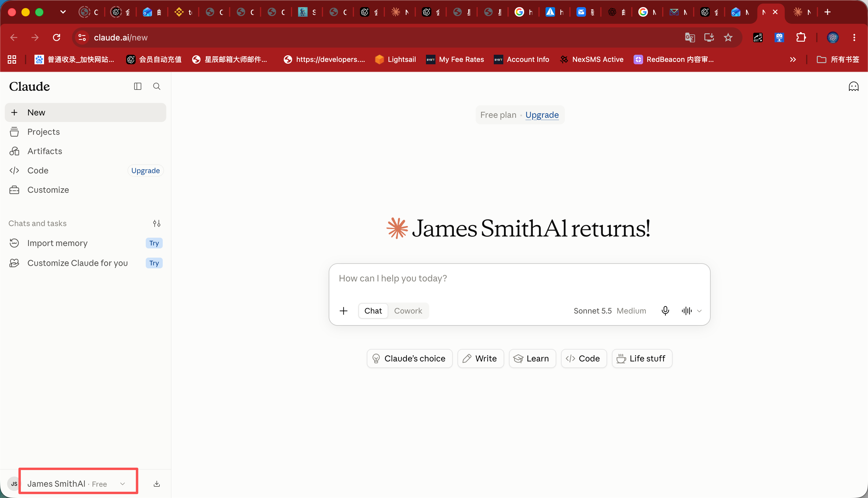
Task: Click Try next to Import memory
Action: click(154, 243)
